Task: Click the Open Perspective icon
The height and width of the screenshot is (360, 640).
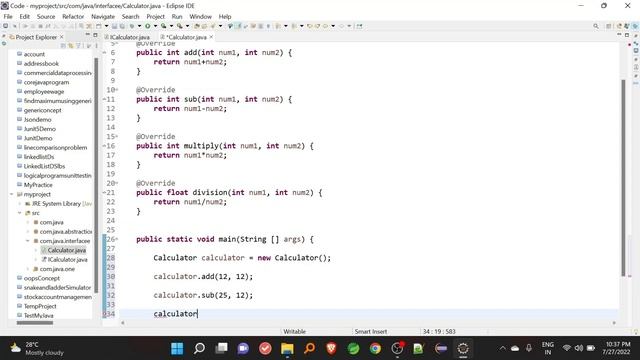Action: point(609,26)
